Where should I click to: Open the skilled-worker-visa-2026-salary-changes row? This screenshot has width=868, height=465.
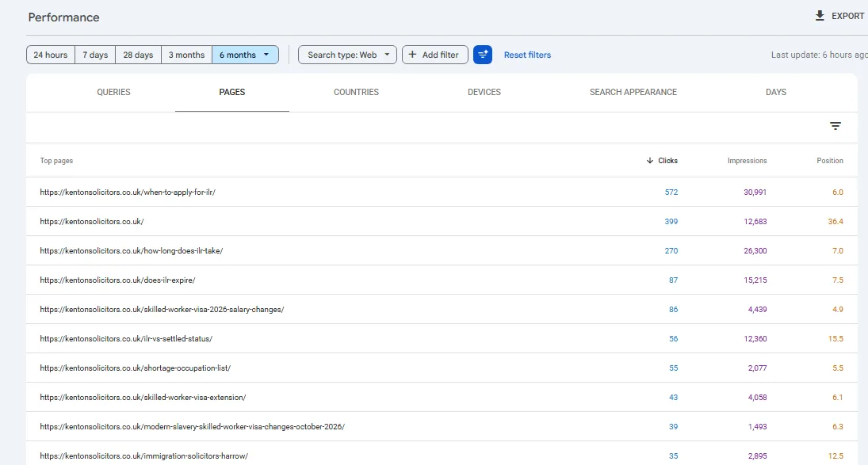pos(442,309)
